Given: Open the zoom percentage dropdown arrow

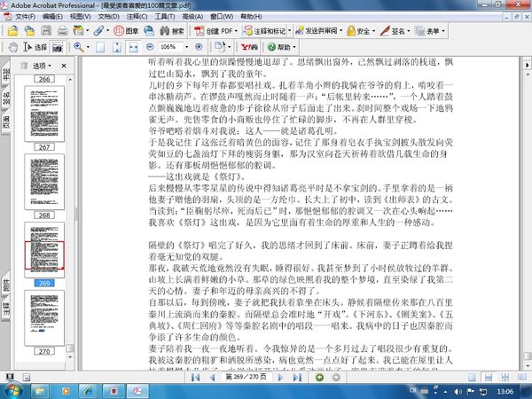Looking at the screenshot, I should click(x=186, y=47).
